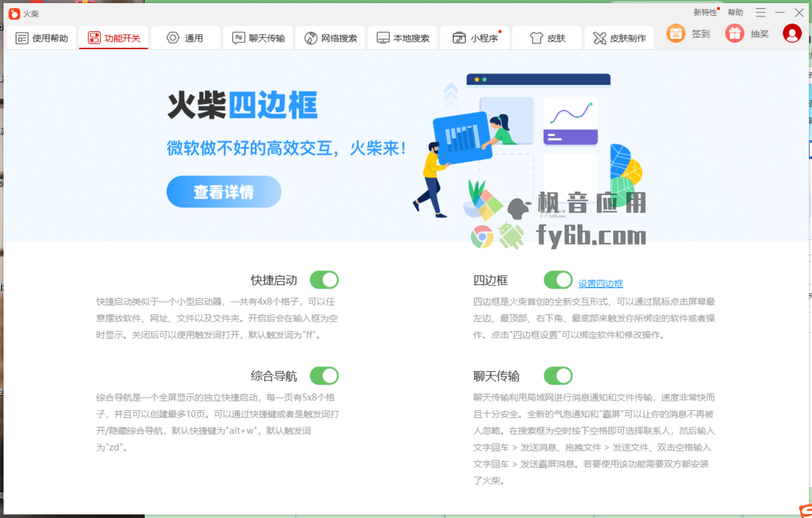The image size is (812, 518).
Task: Click the 聊天传输 chat bubble icon
Action: [x=239, y=38]
